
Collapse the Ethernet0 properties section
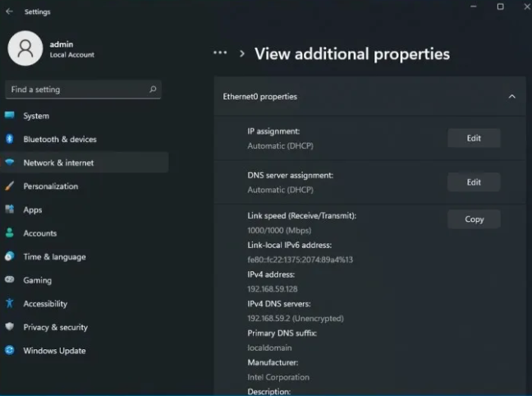click(x=511, y=97)
